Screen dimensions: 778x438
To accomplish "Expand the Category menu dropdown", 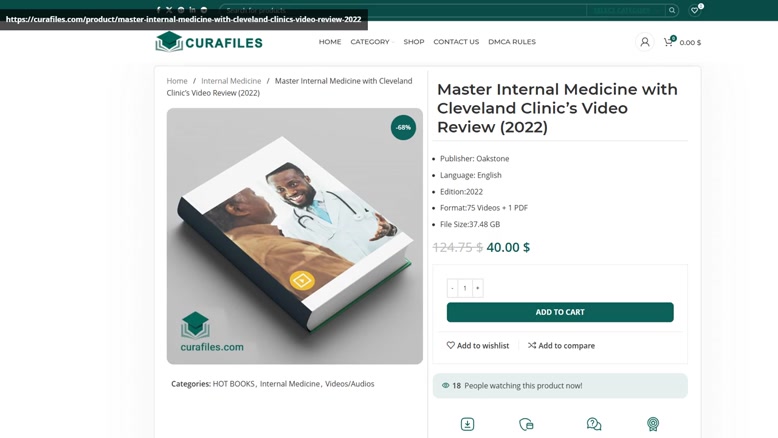I will 372,42.
